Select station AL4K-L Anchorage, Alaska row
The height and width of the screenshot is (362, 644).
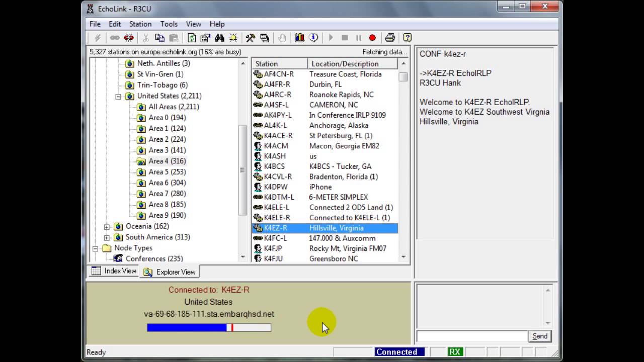click(325, 125)
